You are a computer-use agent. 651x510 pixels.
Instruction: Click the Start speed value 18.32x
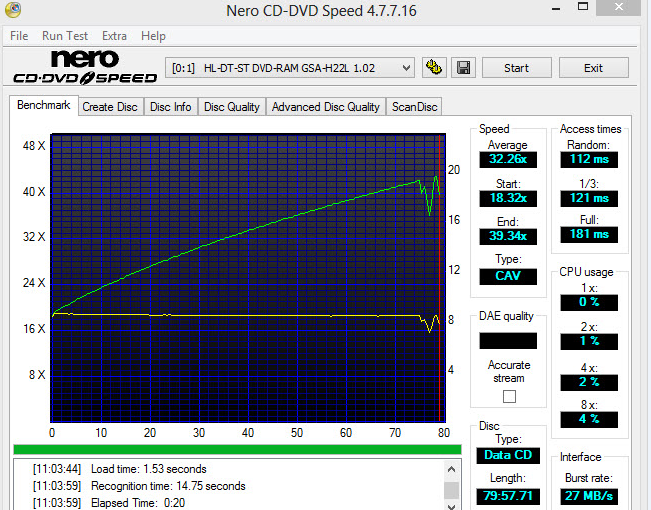pyautogui.click(x=508, y=198)
